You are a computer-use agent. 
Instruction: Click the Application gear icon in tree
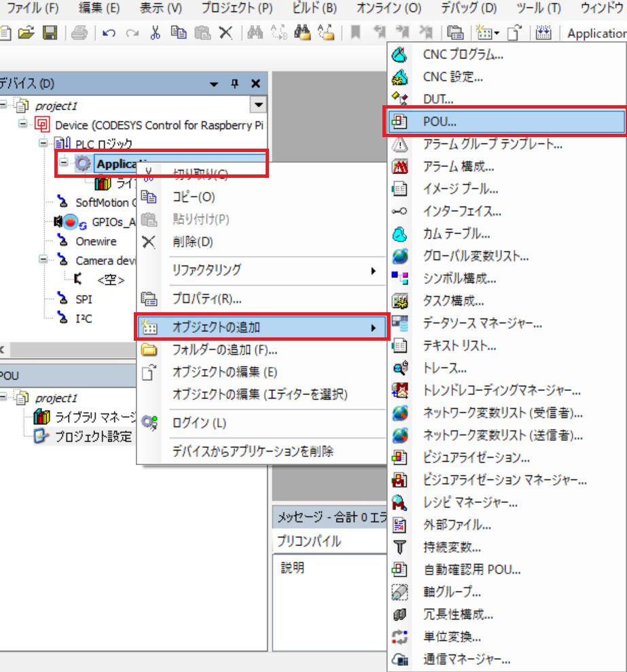[x=84, y=164]
